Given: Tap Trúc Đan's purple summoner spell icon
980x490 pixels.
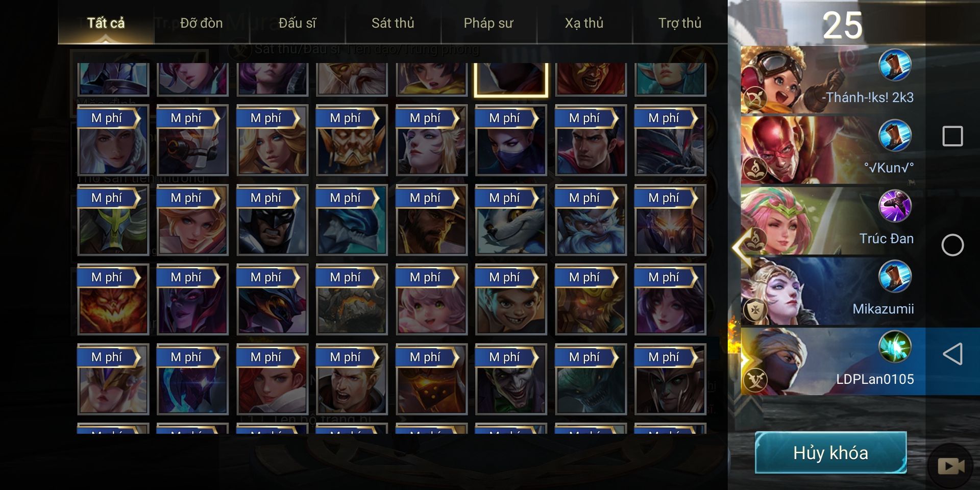Looking at the screenshot, I should coord(895,206).
